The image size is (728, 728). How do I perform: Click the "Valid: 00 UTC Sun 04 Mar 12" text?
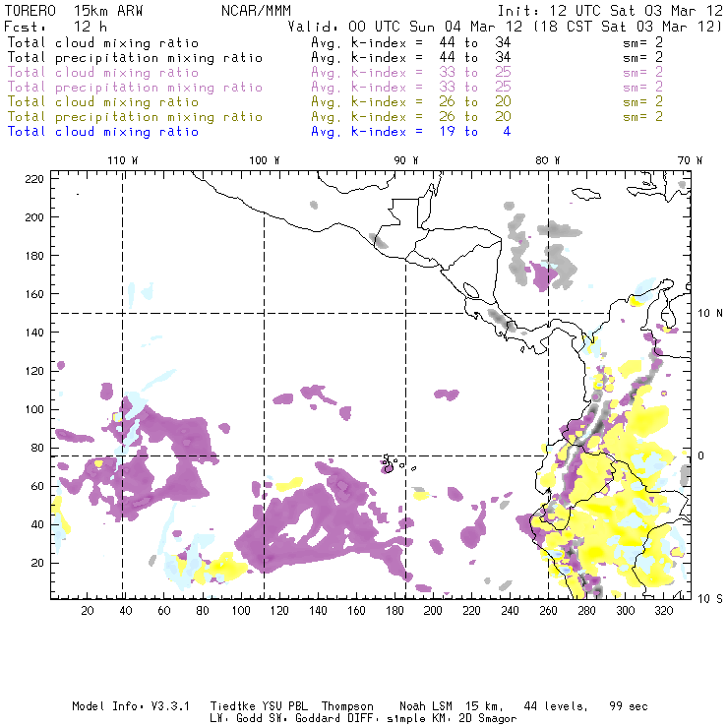405,27
